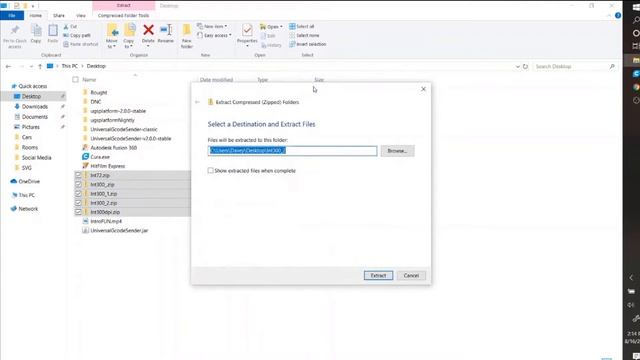This screenshot has height=360, width=640.
Task: Open the Quick Access Toolbar customize arrow
Action: [x=33, y=6]
